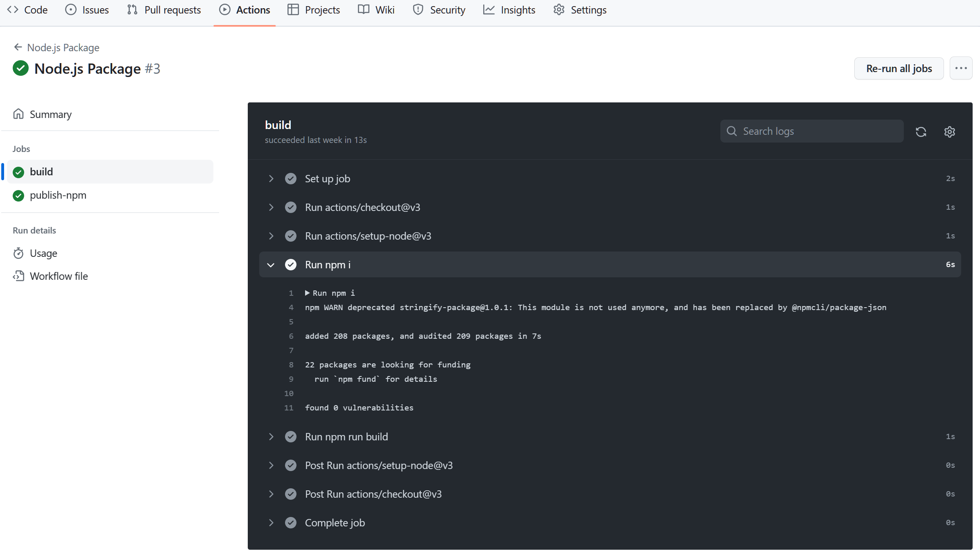Click the Post Run actions/checkout@v3 step
Image resolution: width=980 pixels, height=553 pixels.
373,494
